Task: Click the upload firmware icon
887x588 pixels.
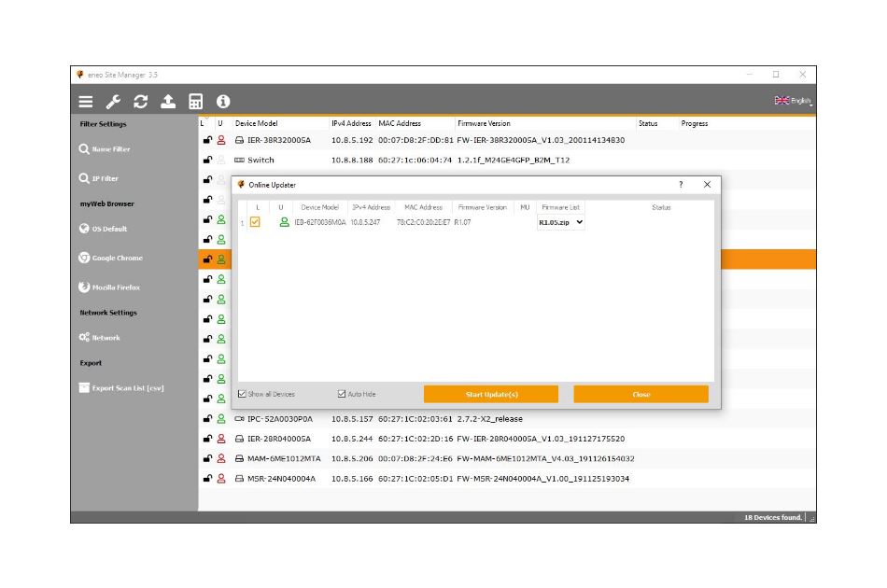Action: [168, 102]
